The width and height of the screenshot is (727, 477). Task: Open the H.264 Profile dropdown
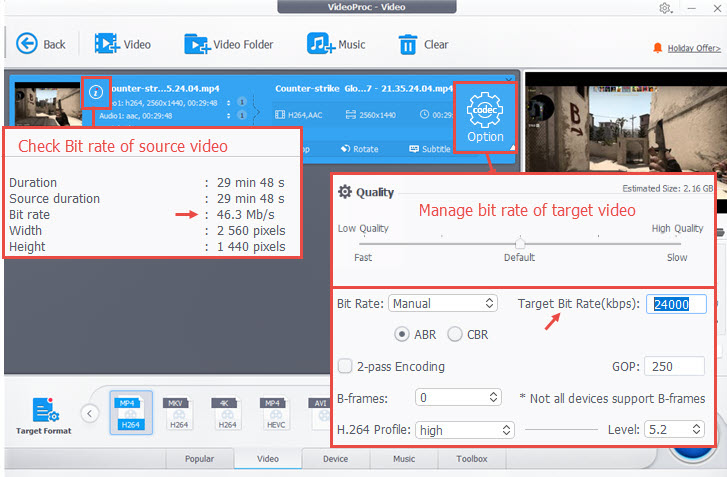465,430
